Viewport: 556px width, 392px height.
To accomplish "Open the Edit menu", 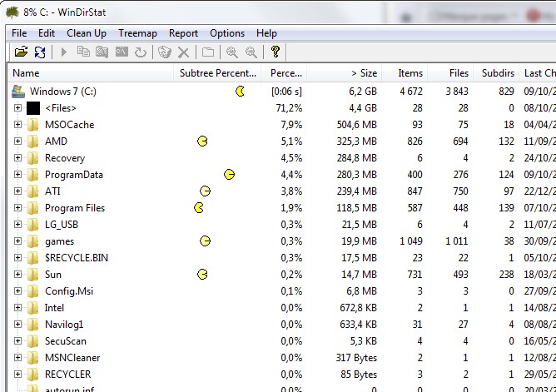I will [x=47, y=33].
